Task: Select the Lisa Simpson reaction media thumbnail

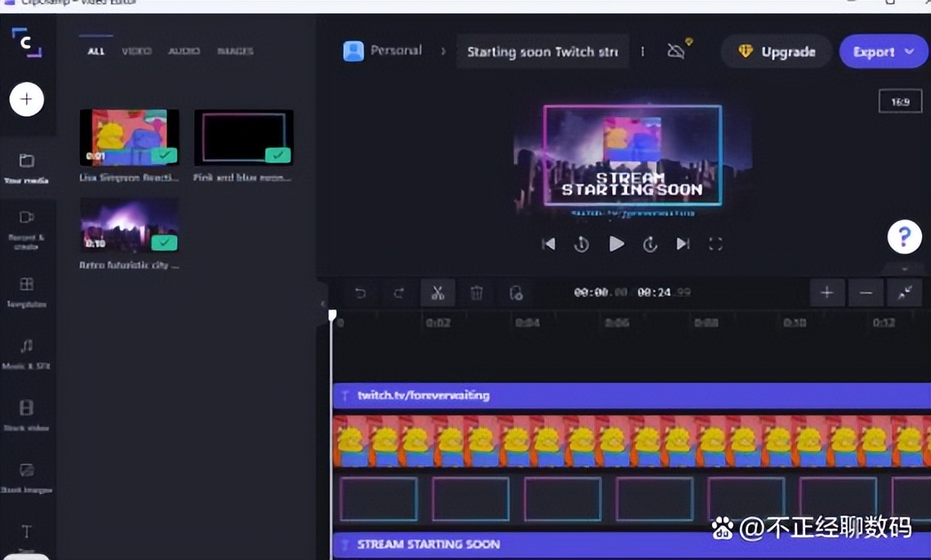Action: (x=129, y=138)
